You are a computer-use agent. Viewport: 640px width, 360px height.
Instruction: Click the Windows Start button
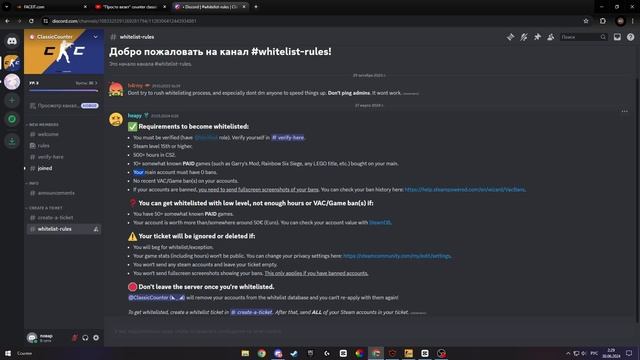(x=7, y=353)
